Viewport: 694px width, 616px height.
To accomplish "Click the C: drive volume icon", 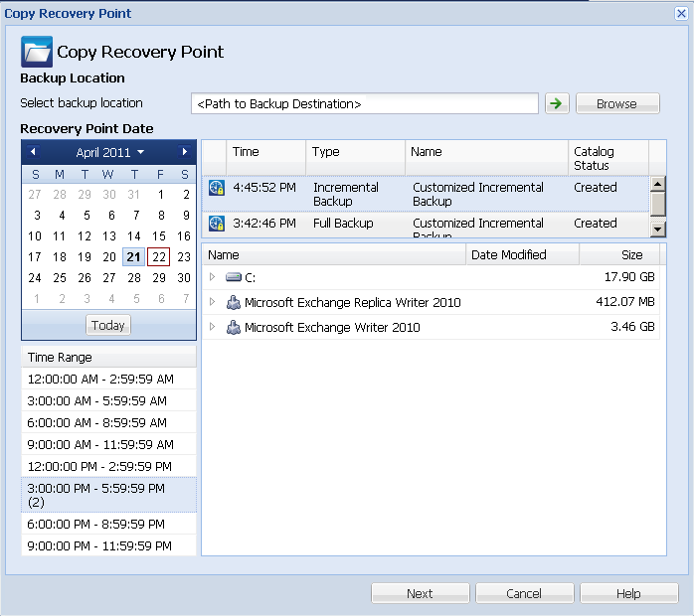I will pyautogui.click(x=234, y=278).
